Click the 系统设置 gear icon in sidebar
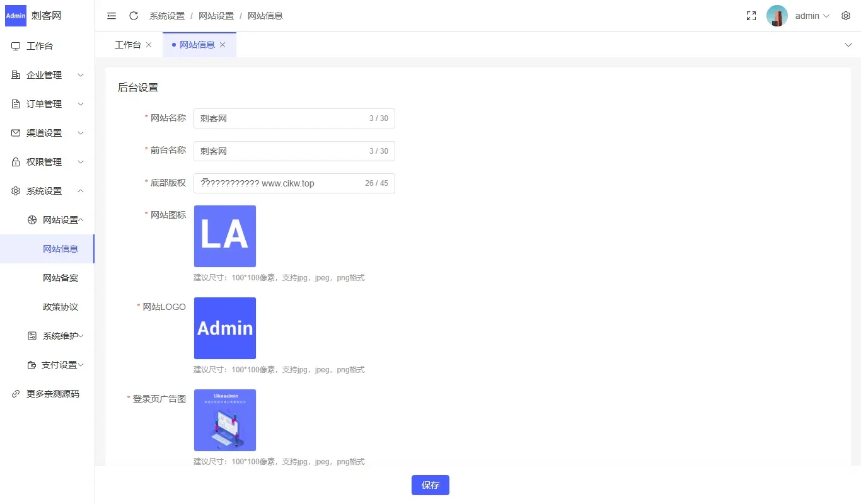Screen dimensions: 861x504 [16, 191]
